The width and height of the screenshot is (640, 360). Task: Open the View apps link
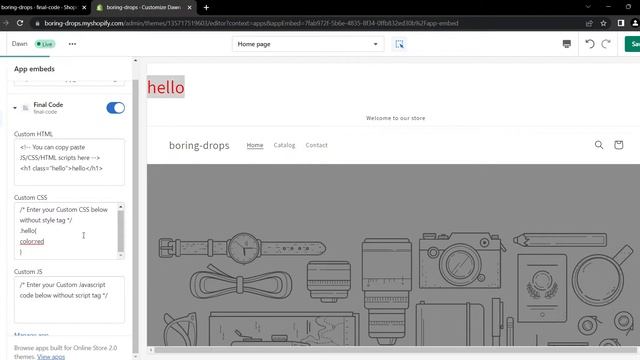(51, 357)
